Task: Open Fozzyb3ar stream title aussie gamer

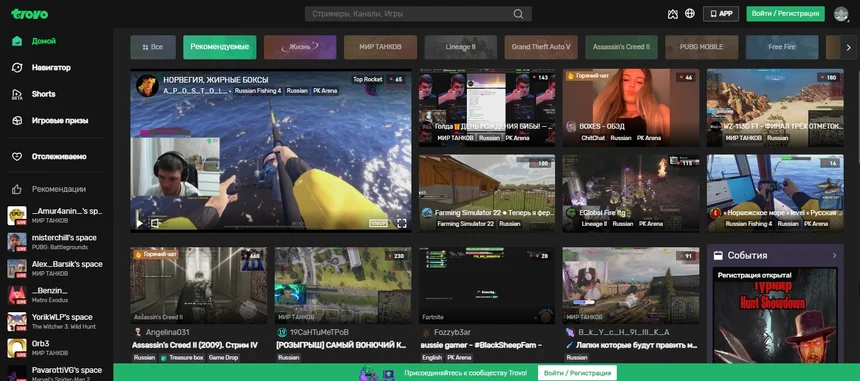Action: (x=481, y=345)
